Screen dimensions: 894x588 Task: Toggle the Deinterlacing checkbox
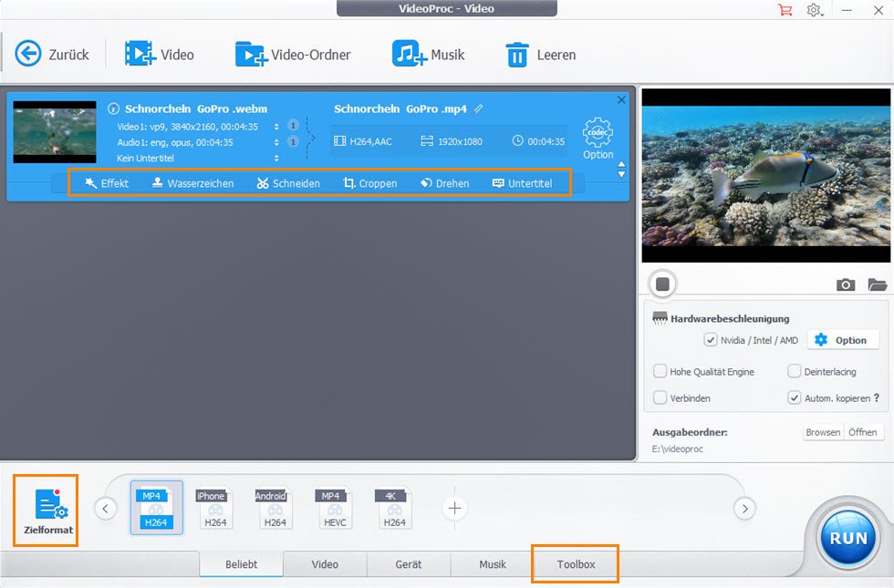click(795, 372)
